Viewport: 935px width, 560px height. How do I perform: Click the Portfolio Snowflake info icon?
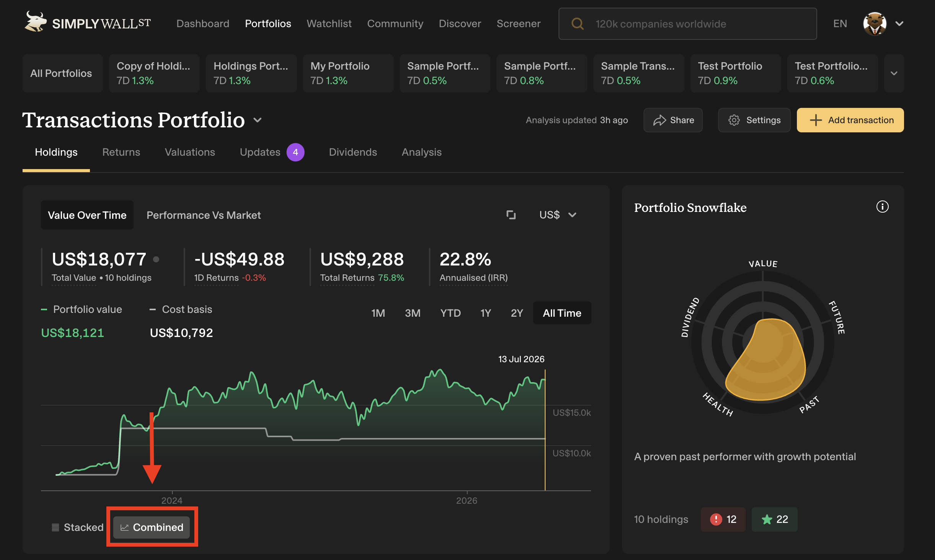(x=882, y=207)
